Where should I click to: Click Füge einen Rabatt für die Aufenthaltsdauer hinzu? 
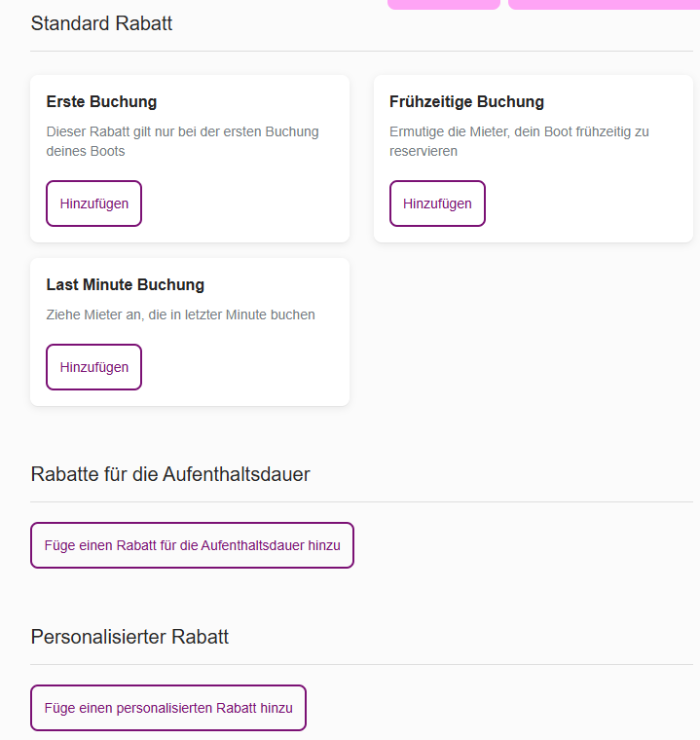tap(192, 545)
